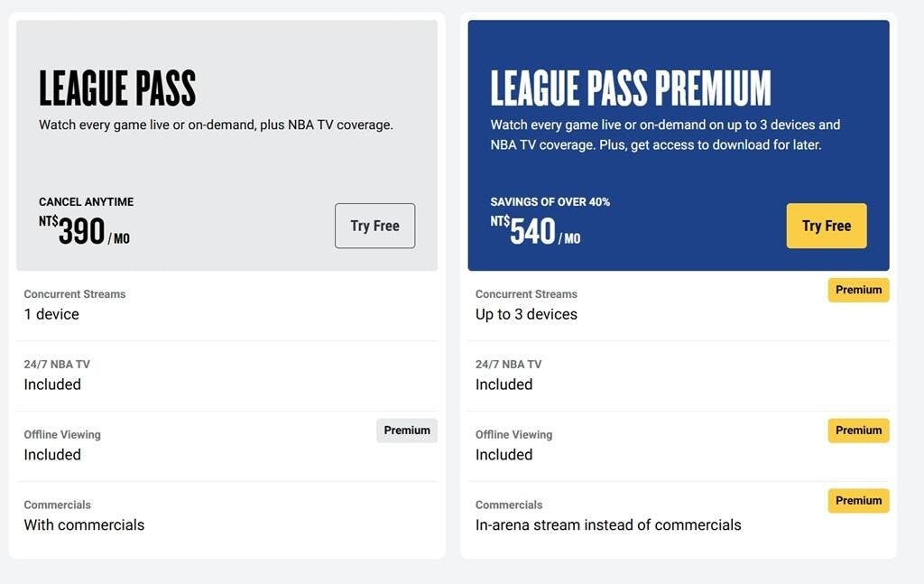
Task: Click yellow Premium badge next to Concurrent Streams
Action: click(x=858, y=290)
